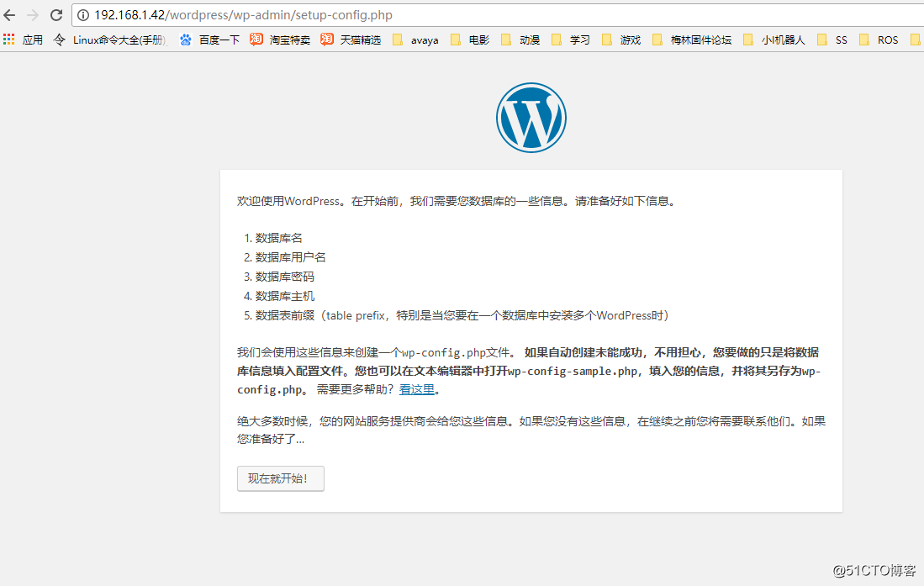The width and height of the screenshot is (924, 586).
Task: Click the WordPress logo
Action: point(531,118)
